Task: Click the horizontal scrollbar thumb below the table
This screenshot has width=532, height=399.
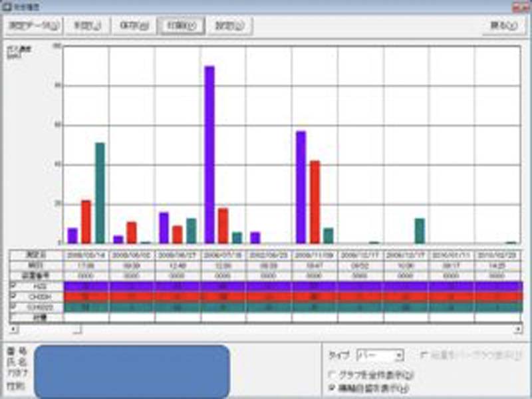Action: click(x=77, y=329)
